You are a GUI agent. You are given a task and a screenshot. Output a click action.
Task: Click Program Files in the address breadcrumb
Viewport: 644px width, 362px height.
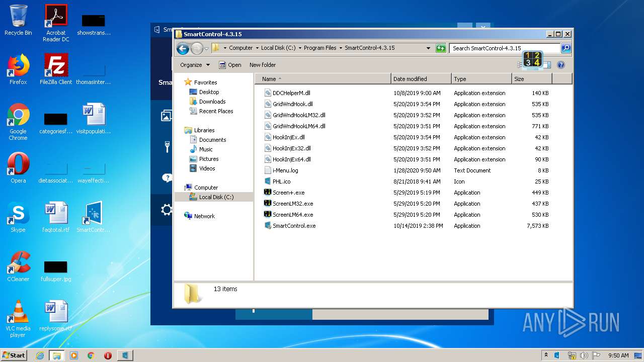point(320,48)
